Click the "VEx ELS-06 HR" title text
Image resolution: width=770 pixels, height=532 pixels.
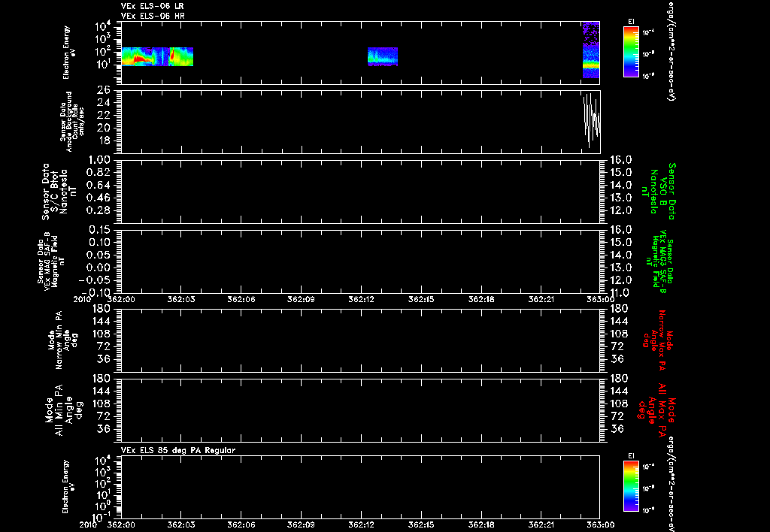tap(153, 17)
